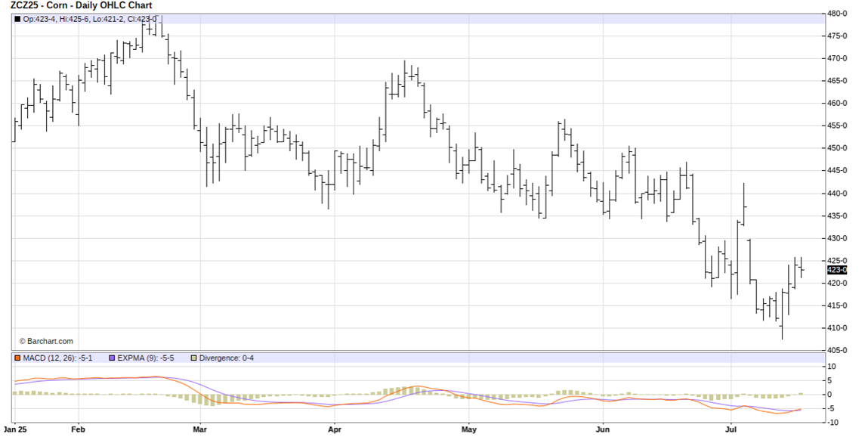Screen dimensions: 868x437
Task: Click the highlighted 423-0 current price tag
Action: (x=836, y=270)
